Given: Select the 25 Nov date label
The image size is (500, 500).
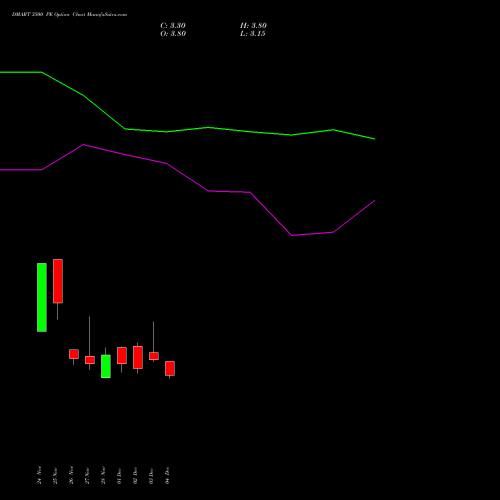Looking at the screenshot, I should click(55, 475).
